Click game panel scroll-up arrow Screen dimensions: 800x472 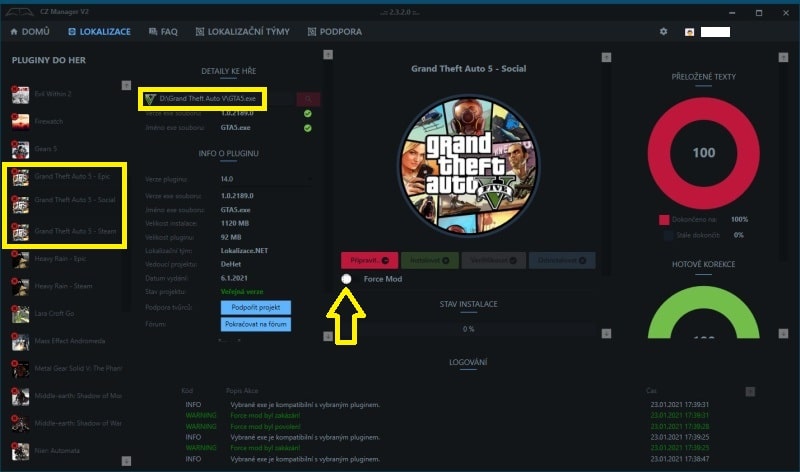click(606, 57)
